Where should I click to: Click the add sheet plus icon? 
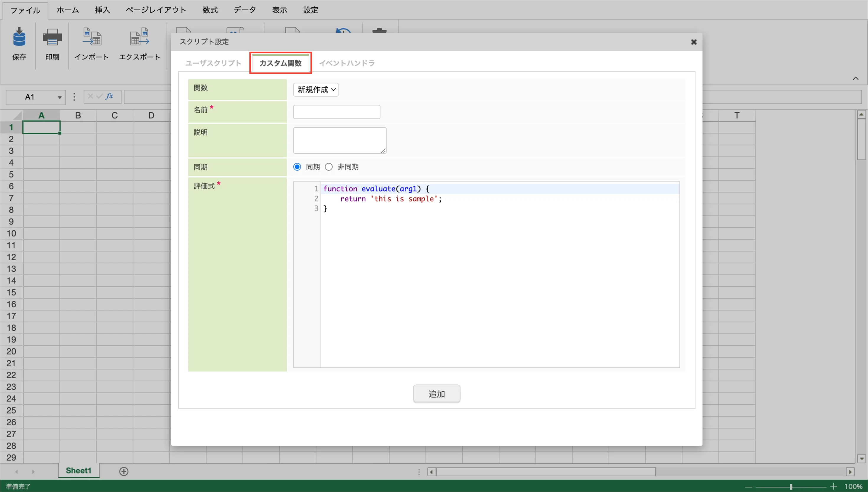(x=124, y=471)
